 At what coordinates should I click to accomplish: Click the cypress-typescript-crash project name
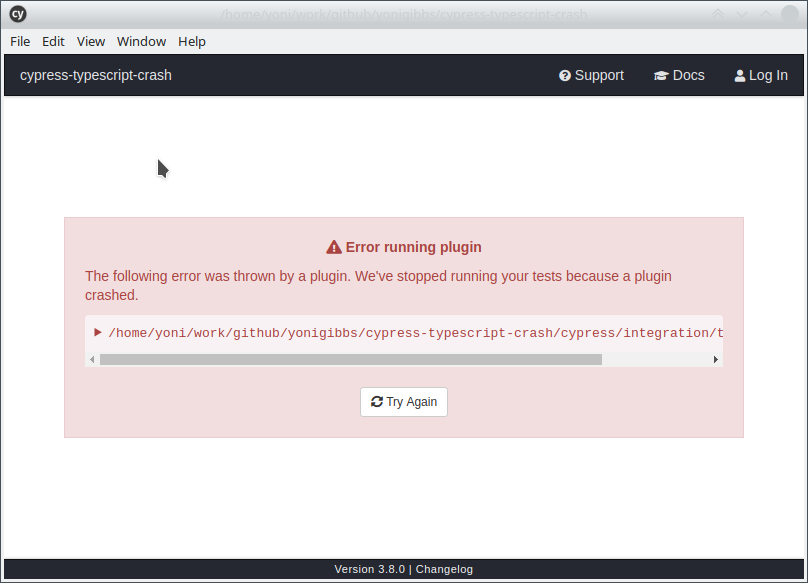pyautogui.click(x=96, y=75)
